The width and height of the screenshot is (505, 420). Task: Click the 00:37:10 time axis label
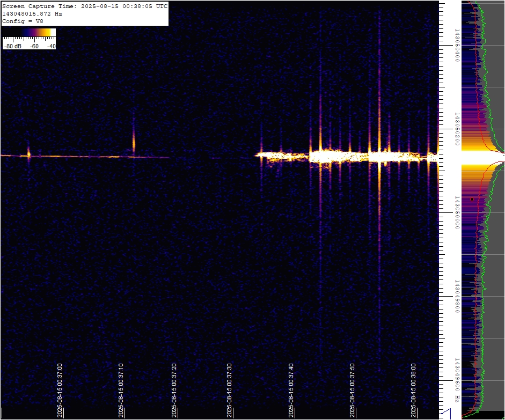[x=121, y=390]
